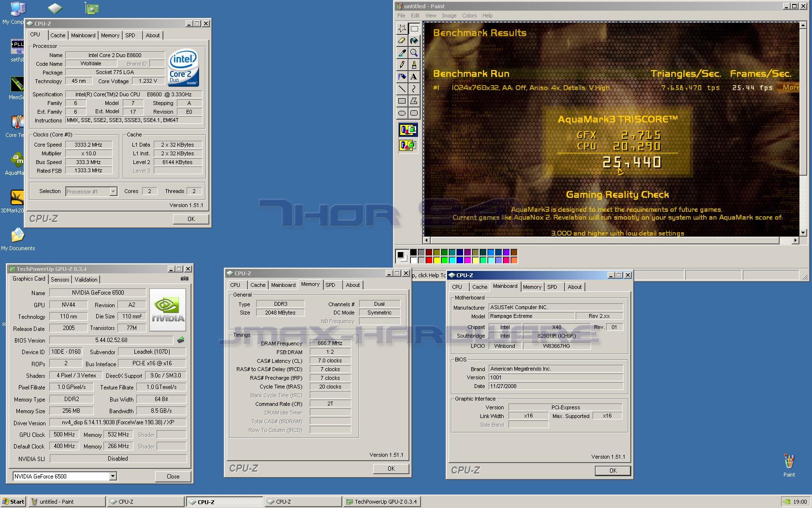Open the Colors menu in Paint
The height and width of the screenshot is (508, 812).
pyautogui.click(x=469, y=15)
